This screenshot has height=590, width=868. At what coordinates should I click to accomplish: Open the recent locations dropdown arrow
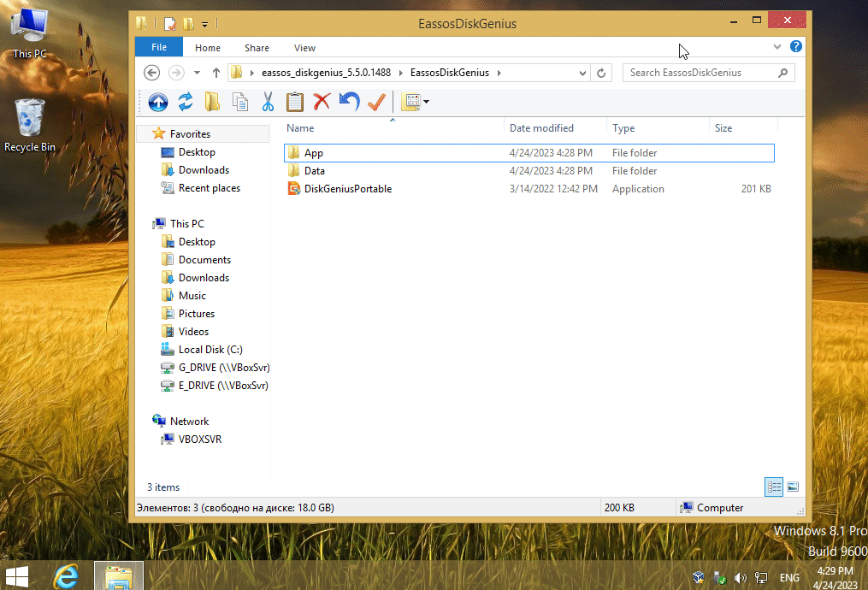pyautogui.click(x=197, y=73)
